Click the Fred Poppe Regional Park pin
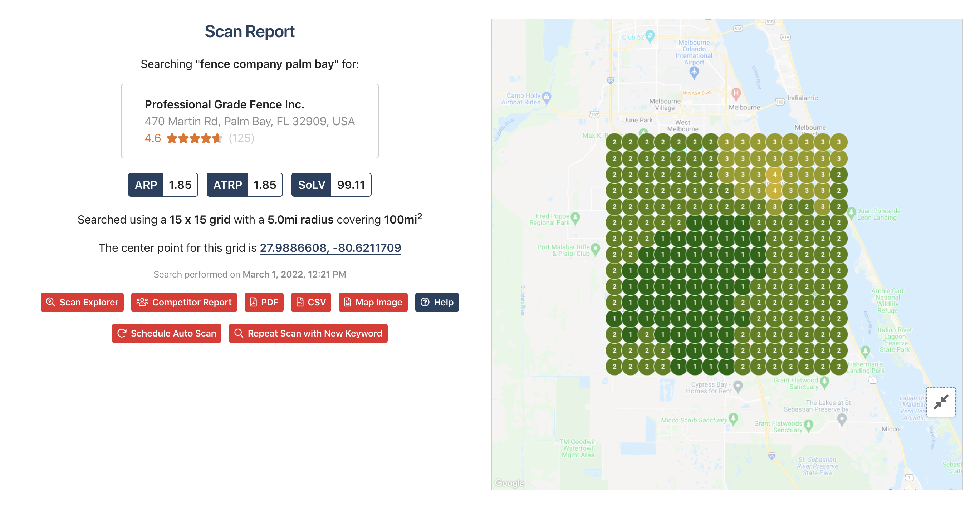The image size is (980, 520). (x=575, y=218)
